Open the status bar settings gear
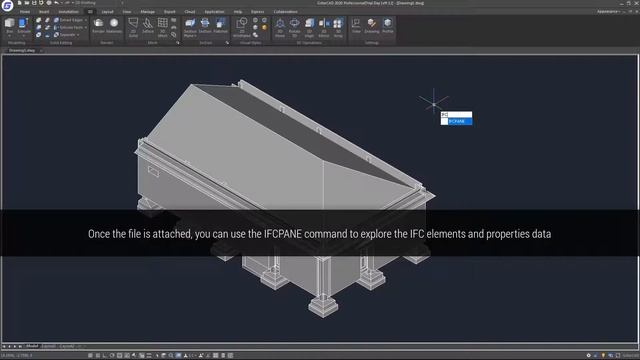The width and height of the screenshot is (640, 360). coord(588,356)
